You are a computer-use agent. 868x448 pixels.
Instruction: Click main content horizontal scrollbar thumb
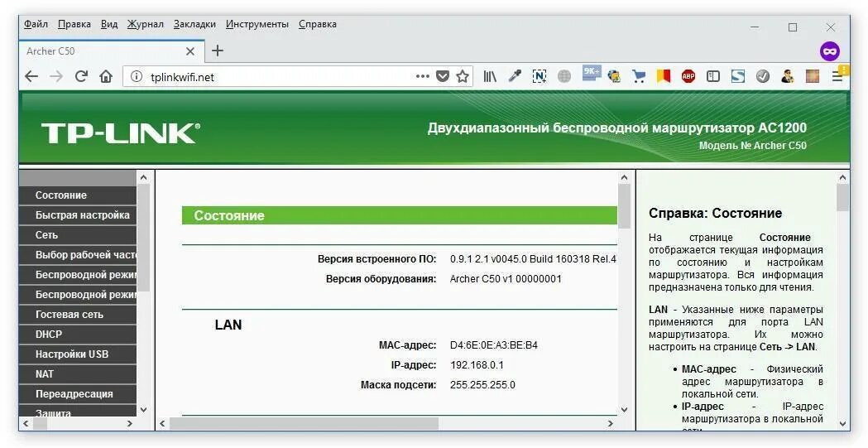coord(304,424)
